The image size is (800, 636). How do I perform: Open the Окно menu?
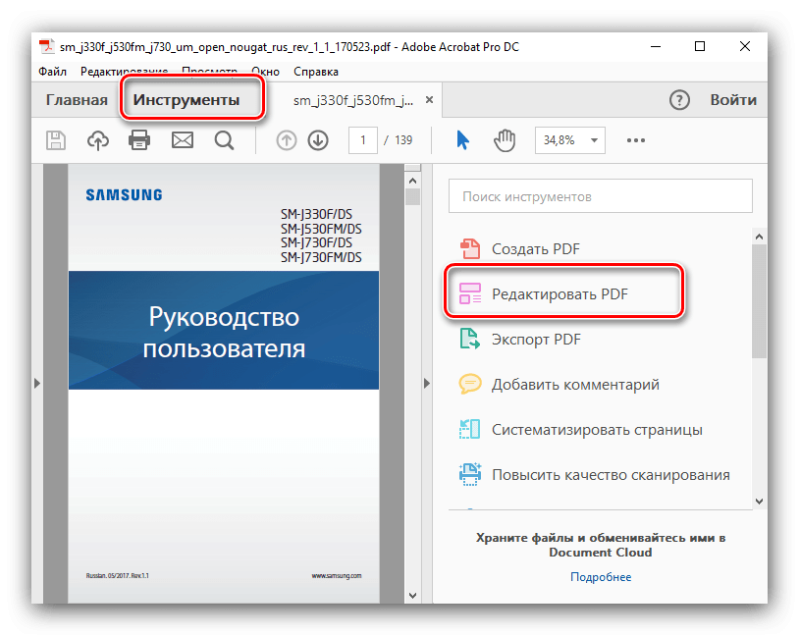(265, 71)
